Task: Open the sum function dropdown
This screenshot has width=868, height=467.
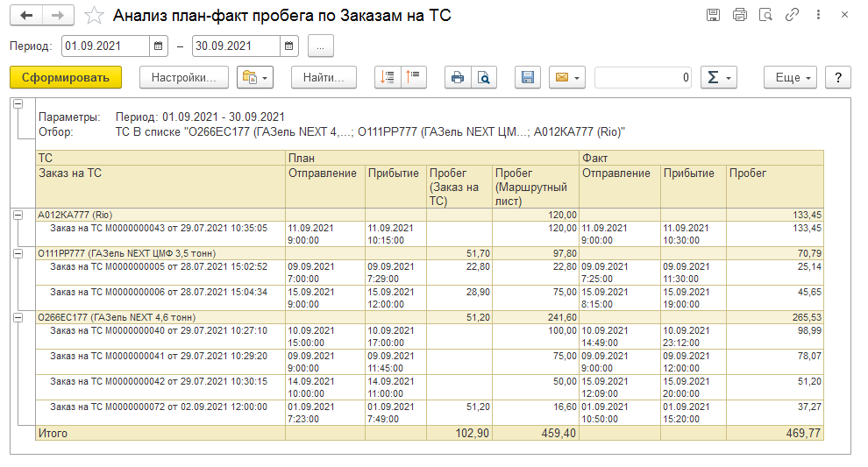Action: tap(719, 77)
